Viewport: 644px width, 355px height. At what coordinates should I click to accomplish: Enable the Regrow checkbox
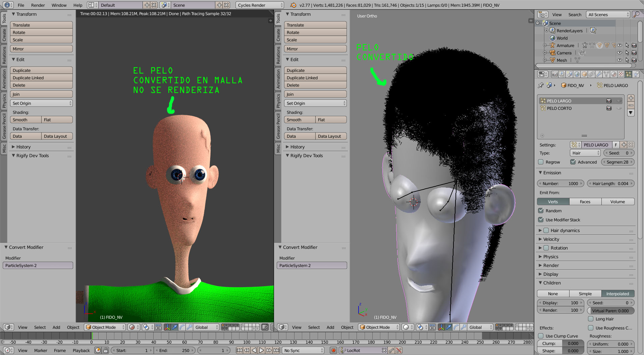tap(541, 162)
